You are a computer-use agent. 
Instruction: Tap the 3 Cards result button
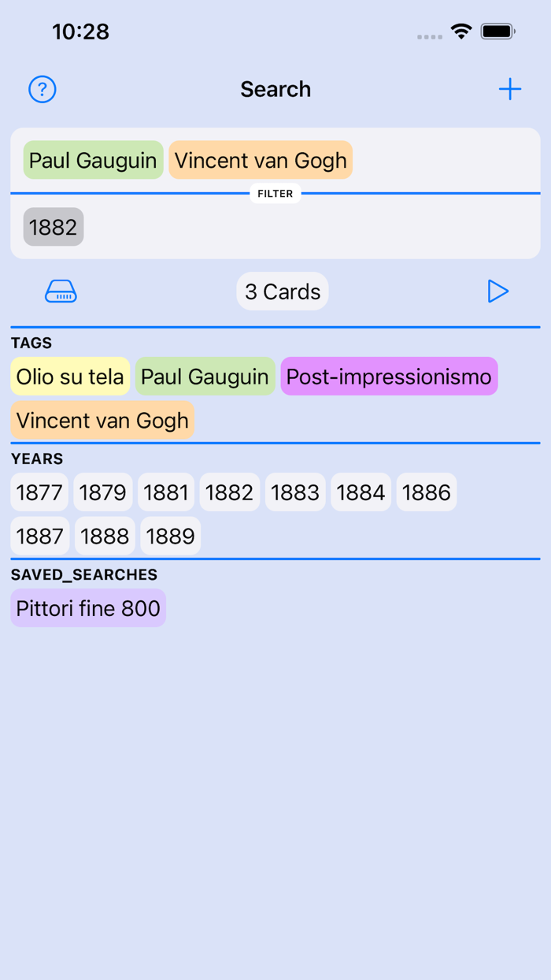(x=283, y=291)
